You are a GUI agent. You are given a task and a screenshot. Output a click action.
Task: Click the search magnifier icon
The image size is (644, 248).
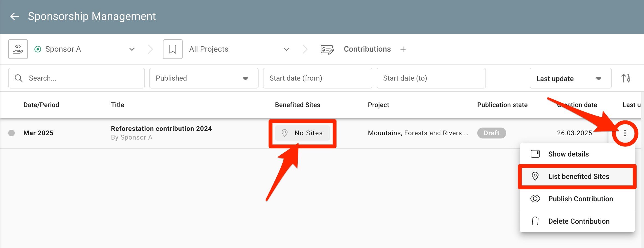tap(19, 78)
